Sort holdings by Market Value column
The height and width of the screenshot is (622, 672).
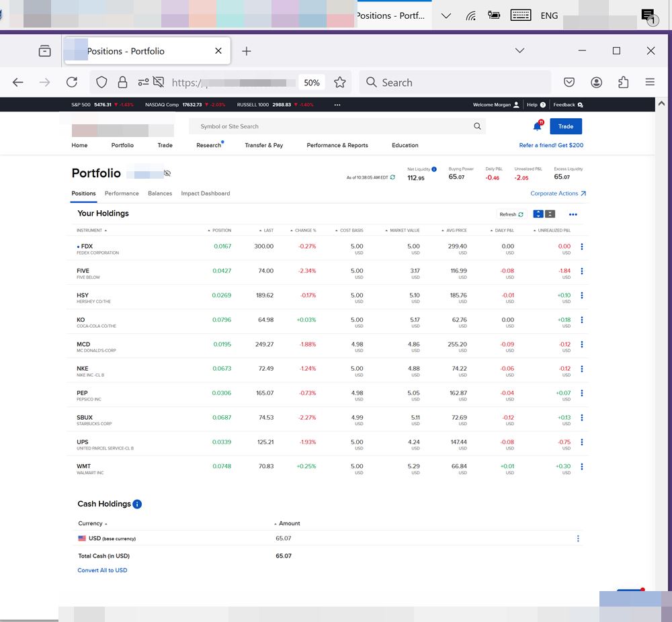pyautogui.click(x=402, y=230)
